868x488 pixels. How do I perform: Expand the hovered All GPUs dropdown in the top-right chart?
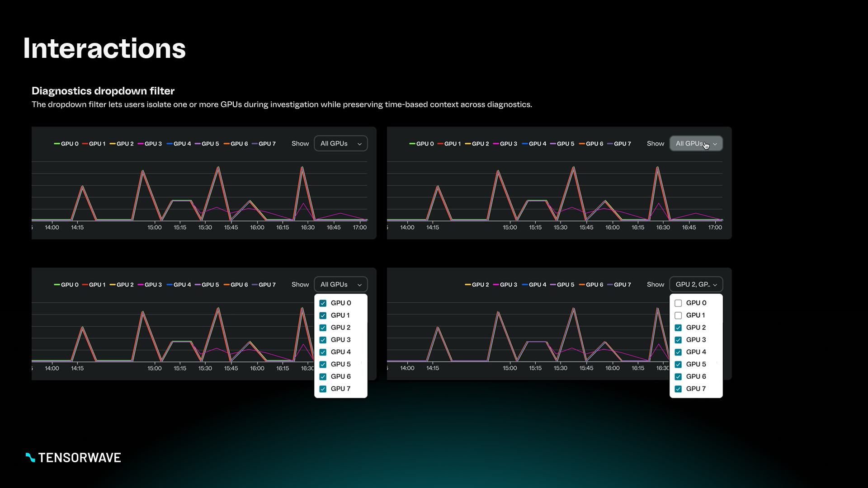[x=696, y=144]
